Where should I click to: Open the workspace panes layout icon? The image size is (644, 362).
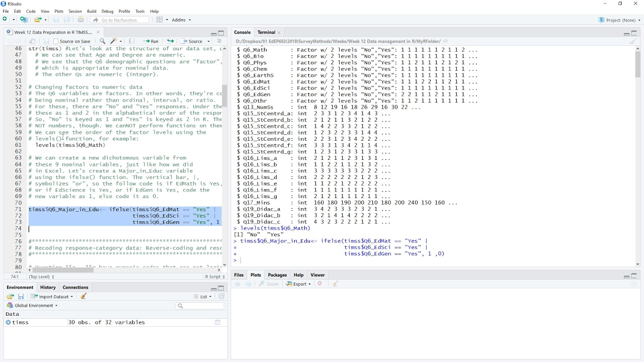(159, 20)
